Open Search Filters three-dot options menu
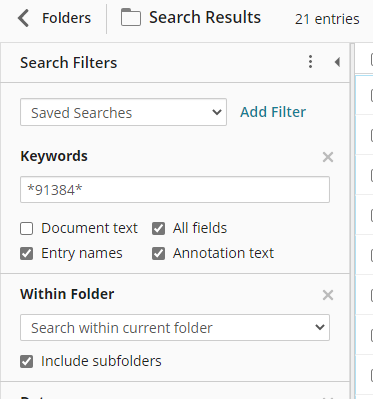The height and width of the screenshot is (399, 373). coord(310,62)
